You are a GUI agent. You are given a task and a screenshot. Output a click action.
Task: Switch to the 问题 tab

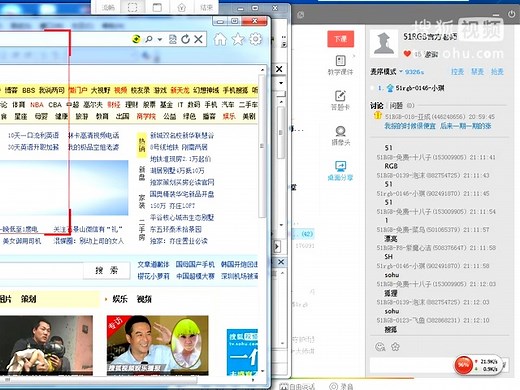pos(396,106)
